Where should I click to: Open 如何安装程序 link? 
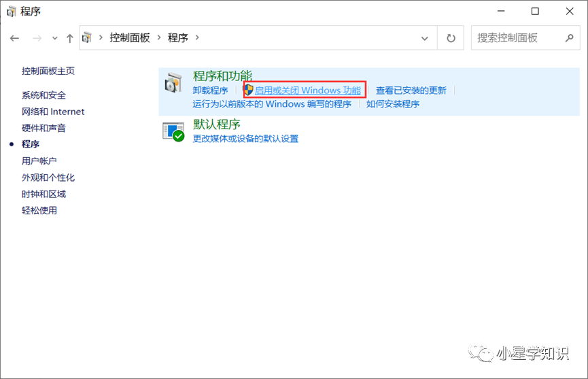(393, 104)
